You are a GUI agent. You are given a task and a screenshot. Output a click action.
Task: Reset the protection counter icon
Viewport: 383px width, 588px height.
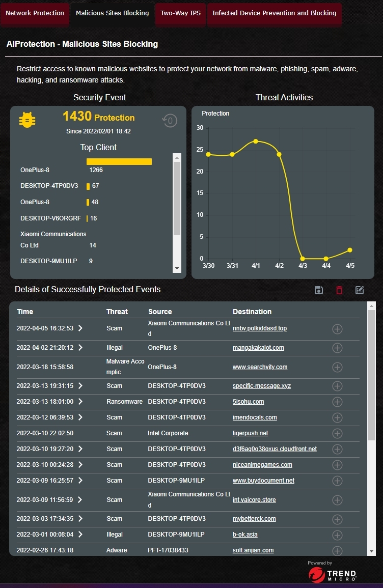pyautogui.click(x=170, y=121)
